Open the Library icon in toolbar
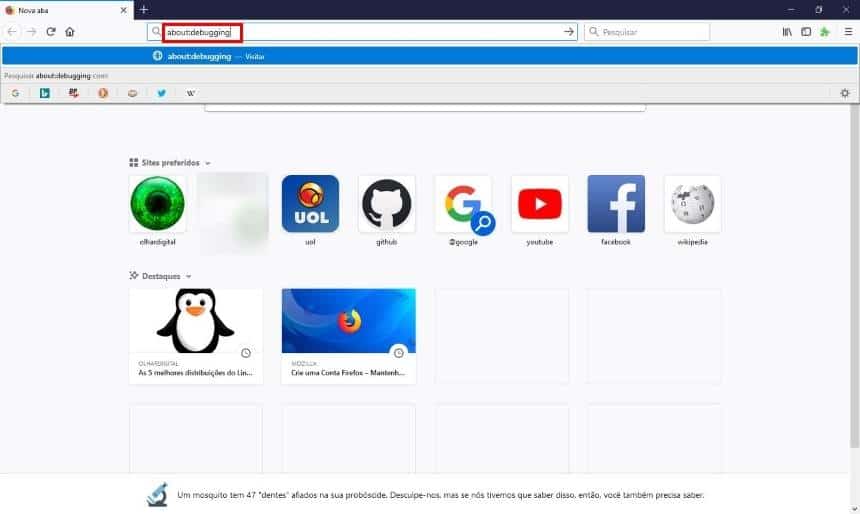This screenshot has width=860, height=514. [787, 32]
